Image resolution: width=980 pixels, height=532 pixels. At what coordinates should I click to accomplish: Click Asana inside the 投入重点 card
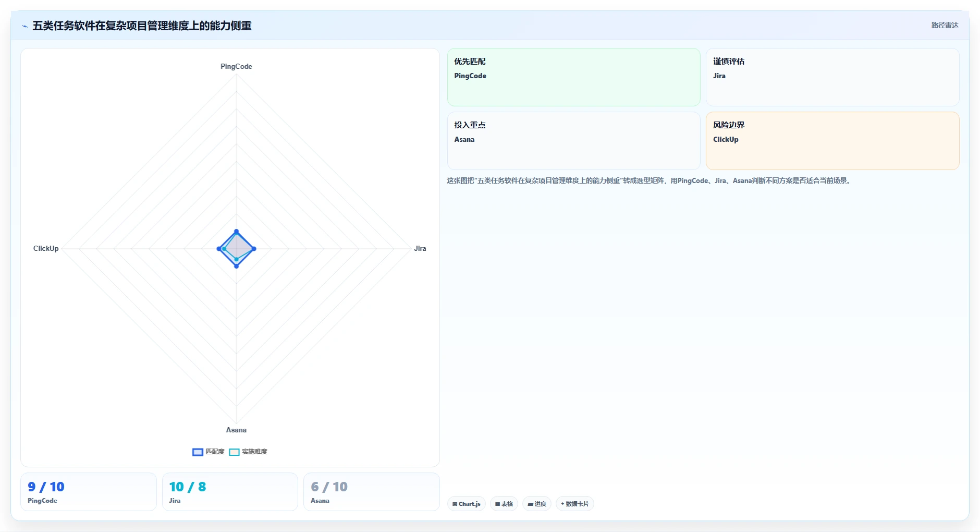pyautogui.click(x=464, y=140)
